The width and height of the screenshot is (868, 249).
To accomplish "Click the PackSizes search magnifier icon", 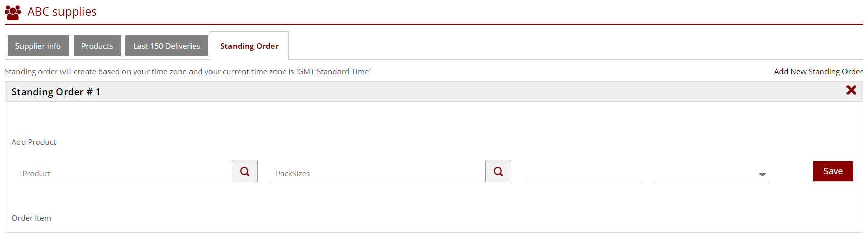I will point(498,171).
